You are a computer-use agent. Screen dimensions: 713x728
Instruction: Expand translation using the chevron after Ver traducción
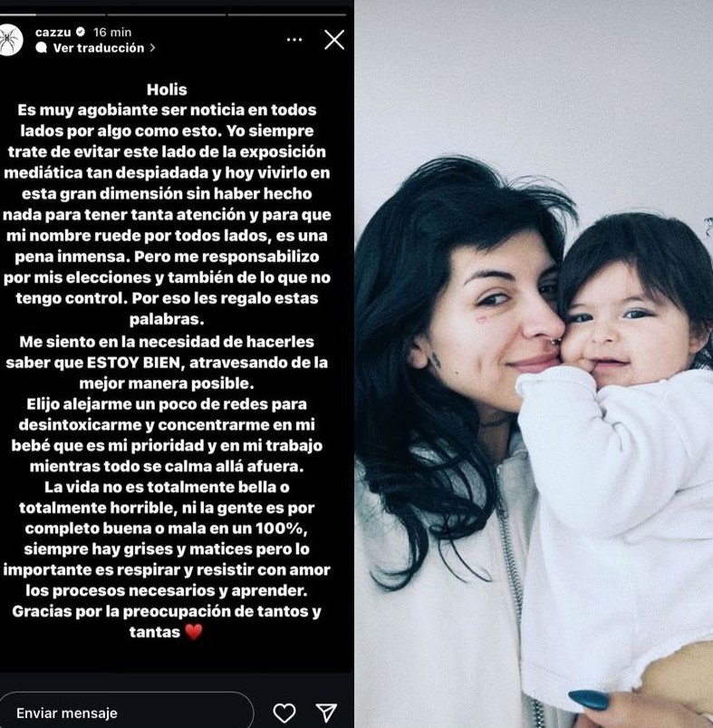coord(152,48)
